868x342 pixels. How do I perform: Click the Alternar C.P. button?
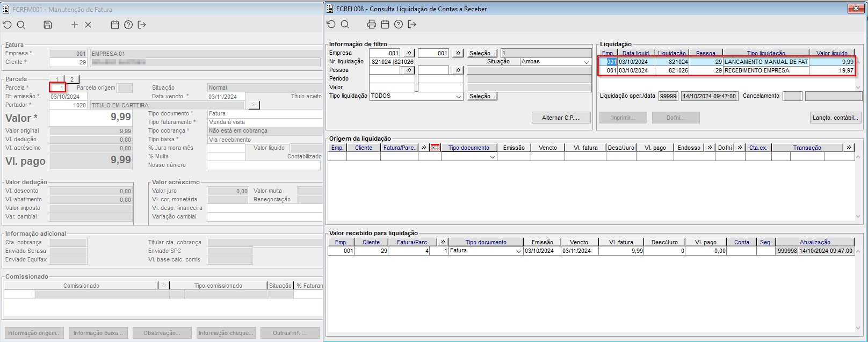[x=561, y=118]
